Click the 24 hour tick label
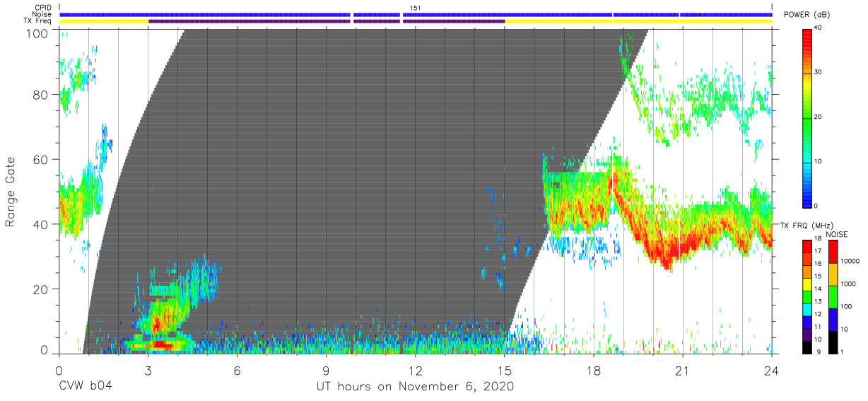The height and width of the screenshot is (401, 868). coord(772,371)
